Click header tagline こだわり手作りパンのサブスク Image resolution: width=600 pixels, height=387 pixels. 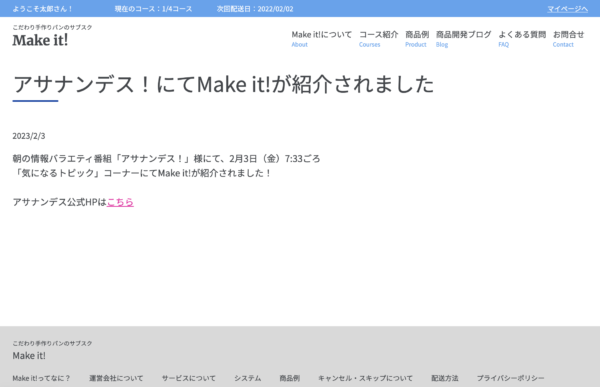click(x=52, y=27)
